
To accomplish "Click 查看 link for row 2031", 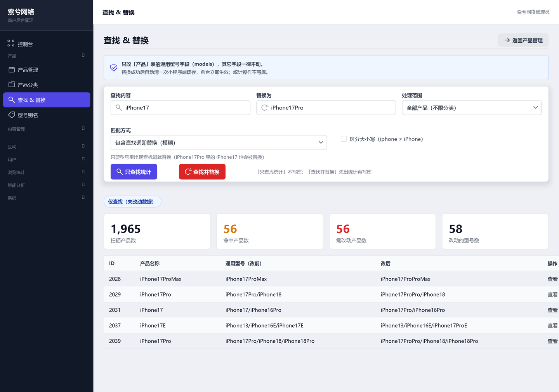I will (x=552, y=310).
